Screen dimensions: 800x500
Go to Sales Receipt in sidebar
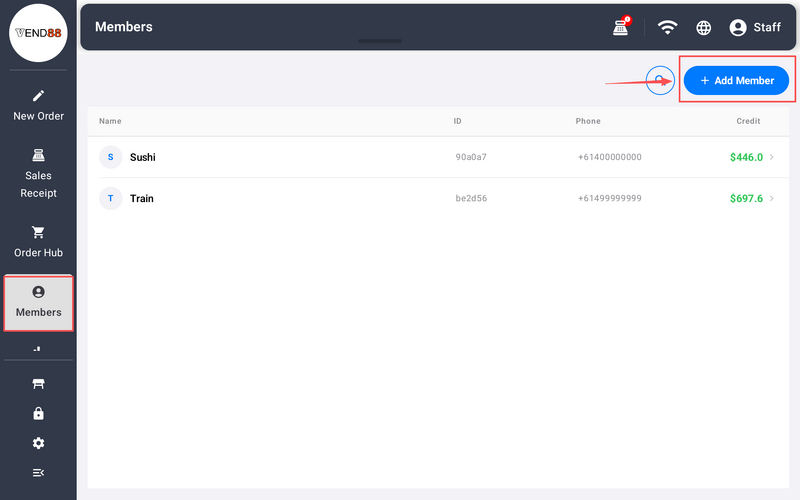click(x=38, y=173)
